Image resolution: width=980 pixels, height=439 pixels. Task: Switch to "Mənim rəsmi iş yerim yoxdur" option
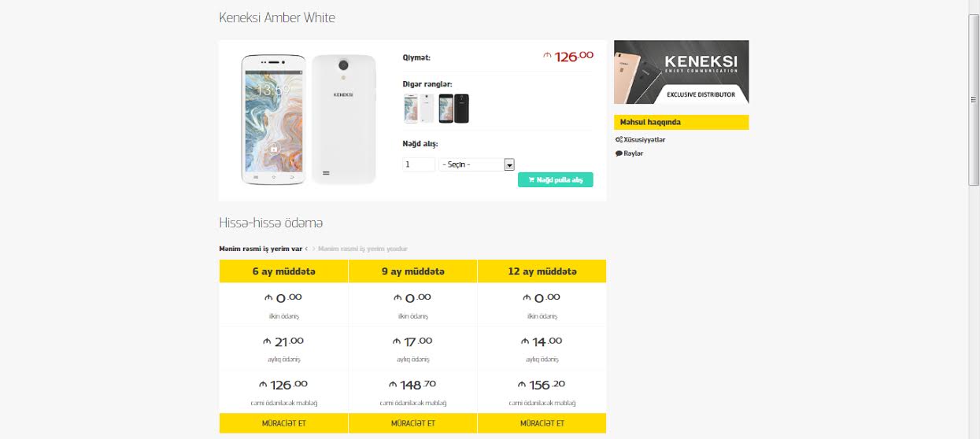(363, 249)
